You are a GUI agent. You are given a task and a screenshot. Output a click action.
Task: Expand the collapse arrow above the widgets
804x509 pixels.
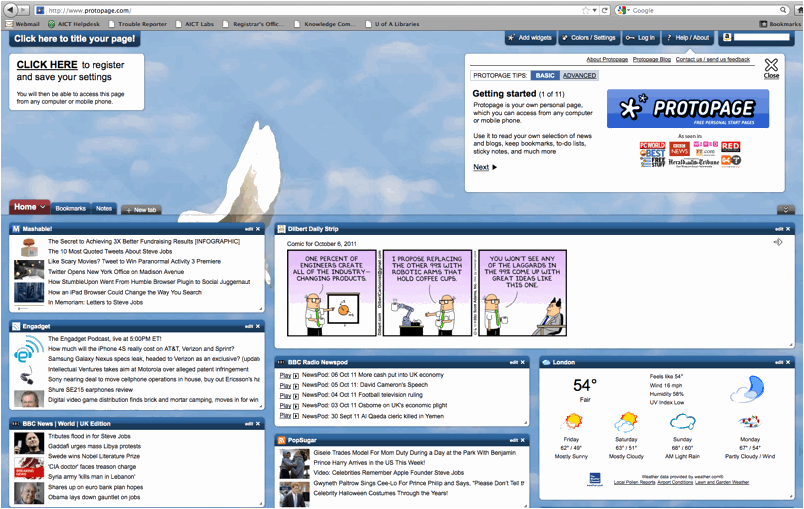[786, 209]
